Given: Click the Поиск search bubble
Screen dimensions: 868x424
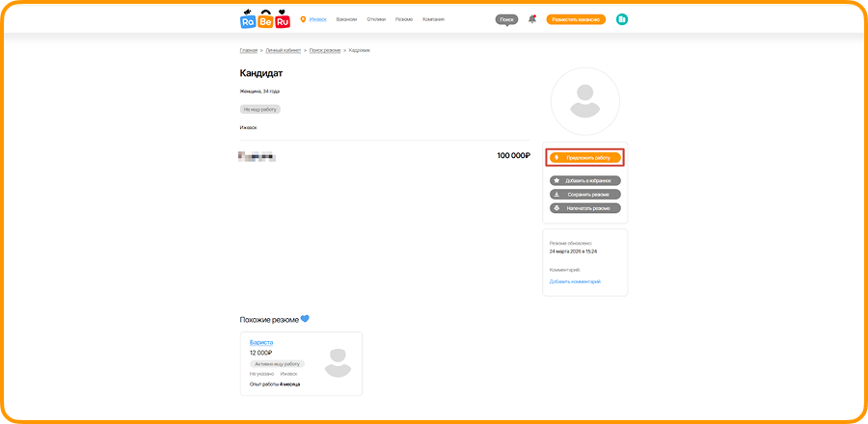Looking at the screenshot, I should click(506, 20).
